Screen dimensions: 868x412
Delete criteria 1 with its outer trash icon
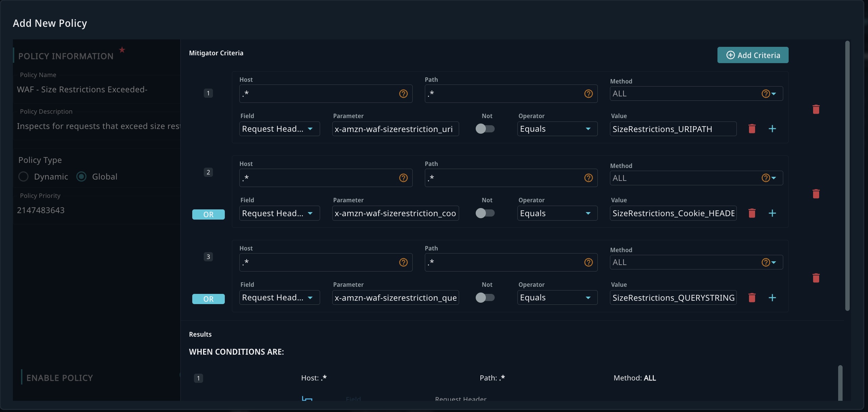point(816,109)
